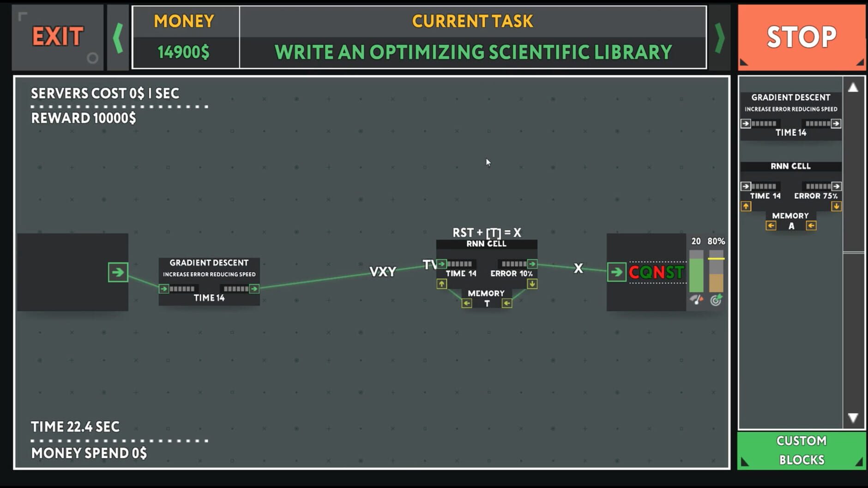The image size is (868, 488).
Task: Click the CONST label in output block
Action: click(656, 272)
